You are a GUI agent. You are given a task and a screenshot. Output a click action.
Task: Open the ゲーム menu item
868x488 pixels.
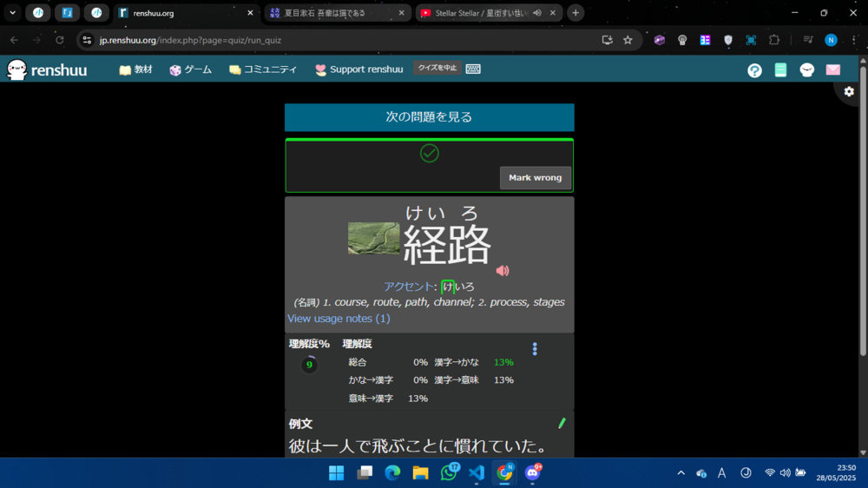[190, 69]
